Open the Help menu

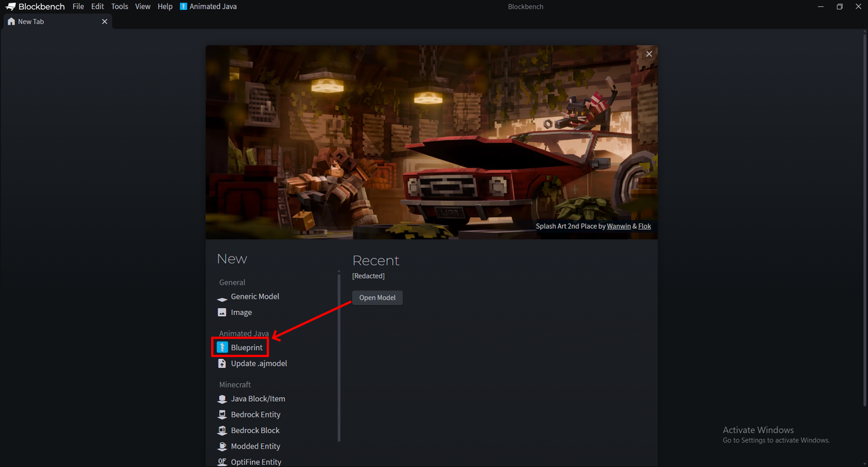point(165,7)
